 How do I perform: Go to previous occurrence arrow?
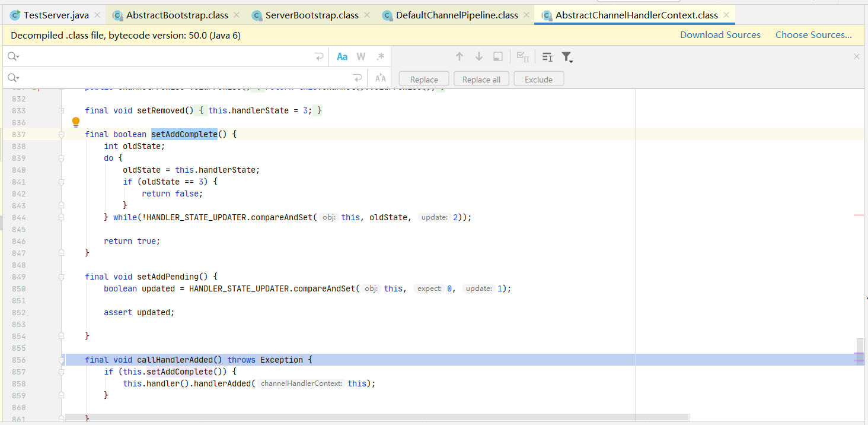coord(459,56)
